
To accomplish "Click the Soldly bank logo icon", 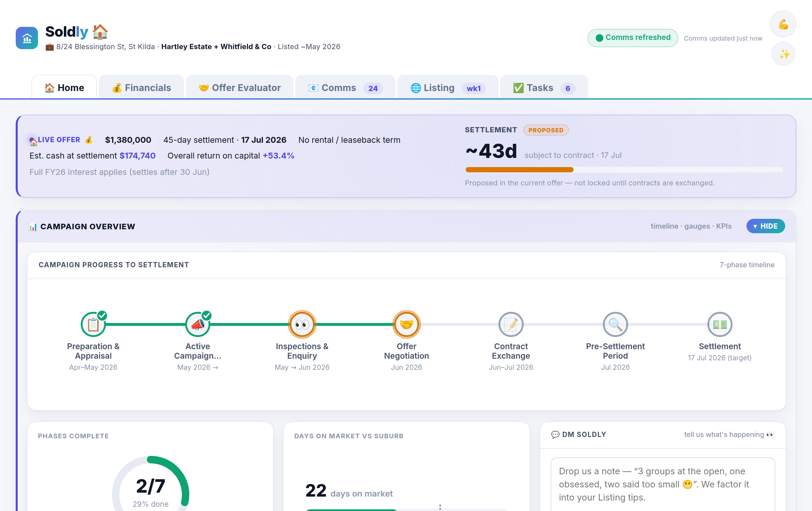I will coord(27,38).
